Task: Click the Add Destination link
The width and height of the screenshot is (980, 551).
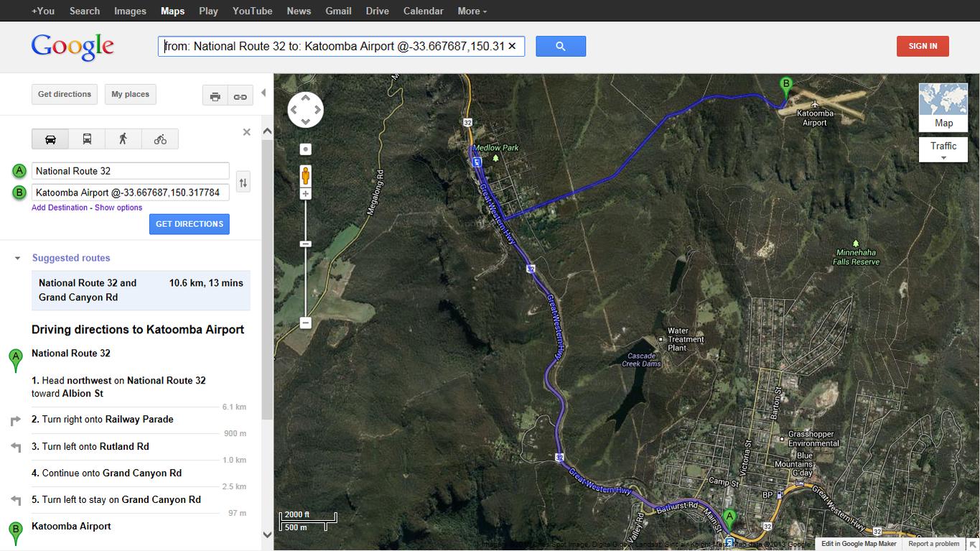Action: coord(60,208)
